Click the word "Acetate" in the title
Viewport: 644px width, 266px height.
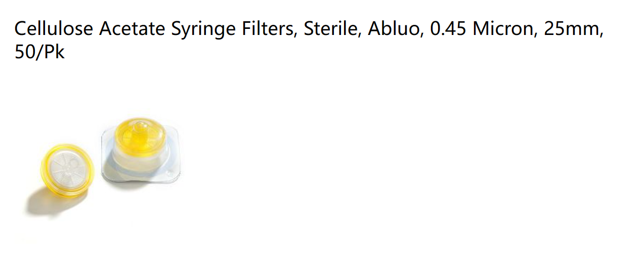132,29
